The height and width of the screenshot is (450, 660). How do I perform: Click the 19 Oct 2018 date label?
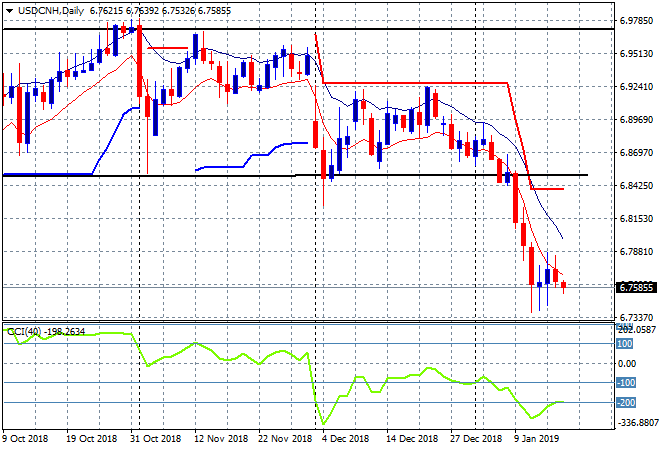[91, 439]
